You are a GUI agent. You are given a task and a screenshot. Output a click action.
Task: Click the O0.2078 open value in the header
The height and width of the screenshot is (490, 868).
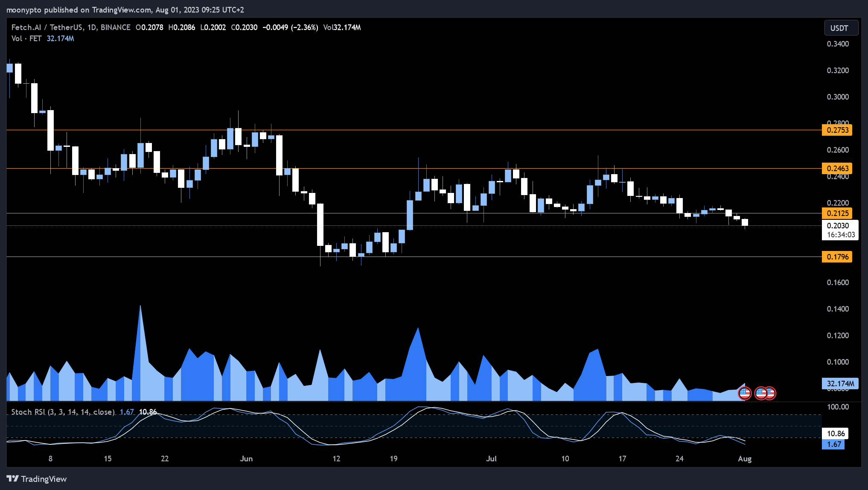click(x=149, y=27)
